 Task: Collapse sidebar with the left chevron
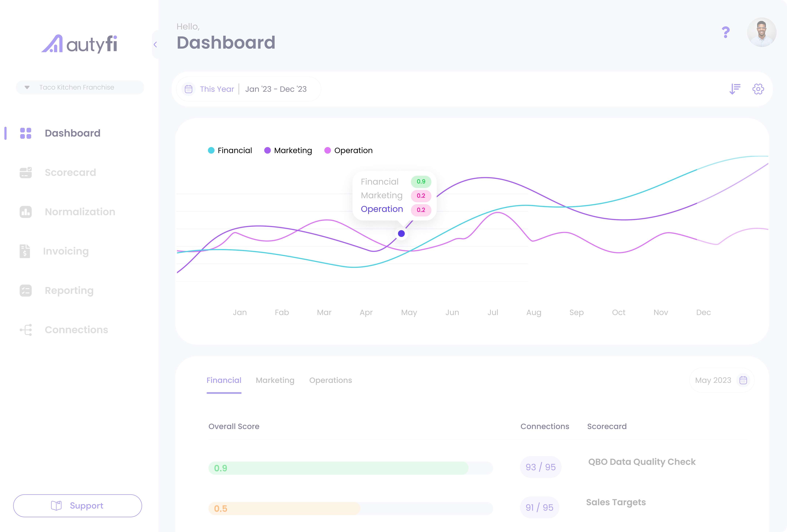point(155,44)
